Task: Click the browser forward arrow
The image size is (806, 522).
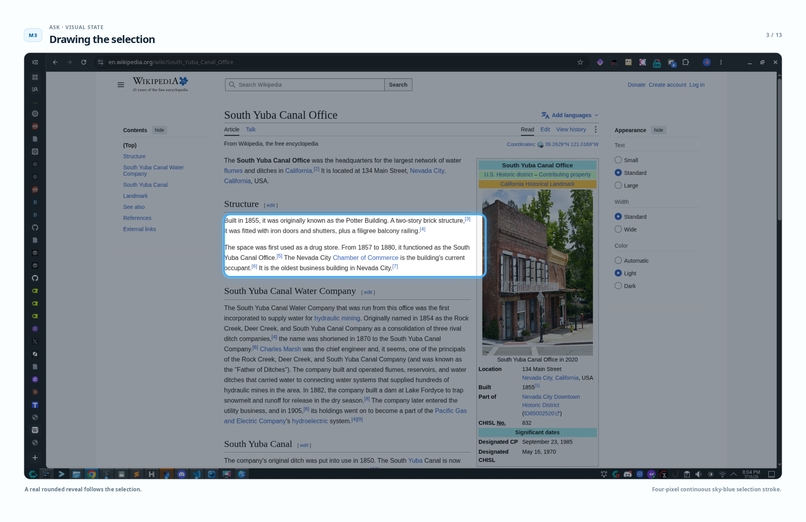Action: click(69, 62)
